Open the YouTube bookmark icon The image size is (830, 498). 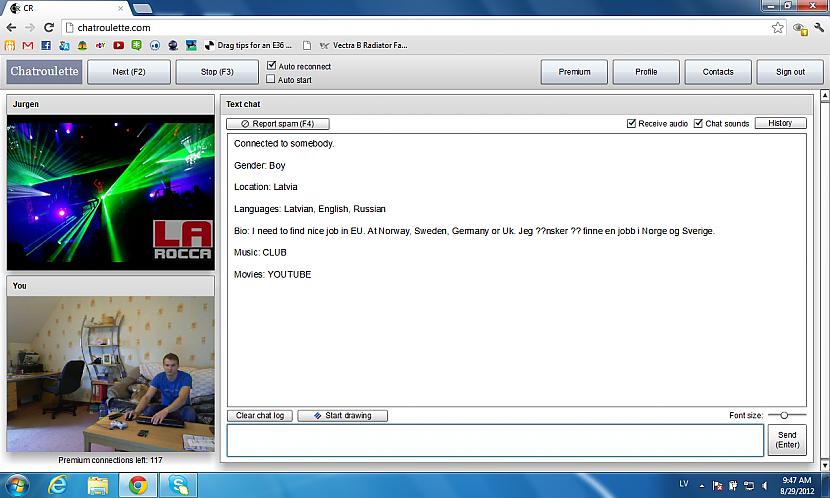tap(119, 46)
